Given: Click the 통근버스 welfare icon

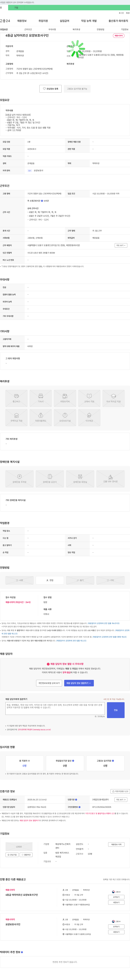Looking at the screenshot, I should click(16, 398).
